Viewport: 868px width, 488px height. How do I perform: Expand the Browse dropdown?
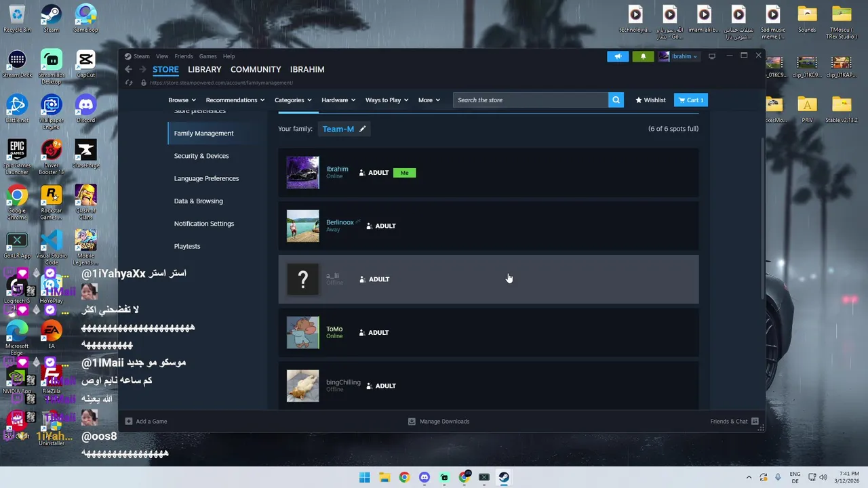pyautogui.click(x=182, y=100)
